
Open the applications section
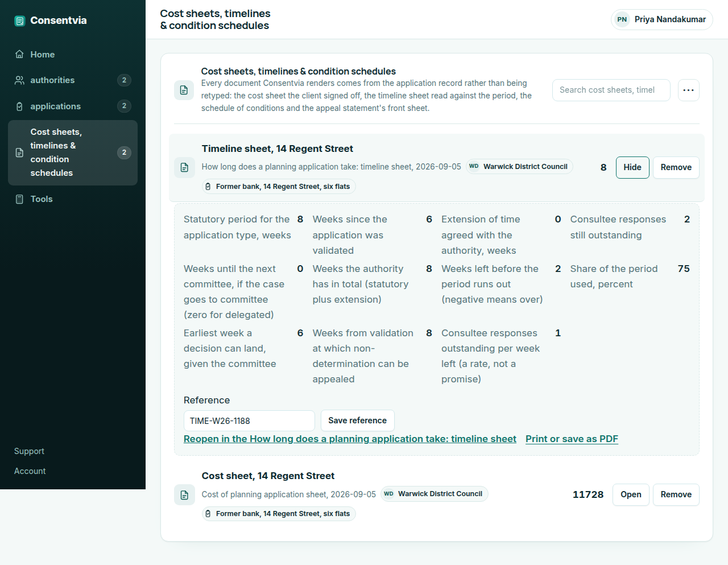coord(73,106)
